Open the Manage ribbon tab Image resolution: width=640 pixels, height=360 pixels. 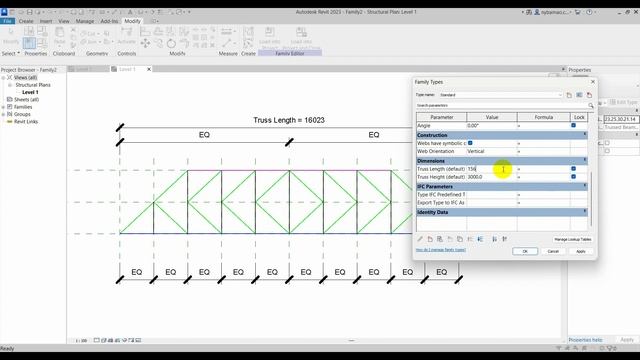[x=85, y=21]
